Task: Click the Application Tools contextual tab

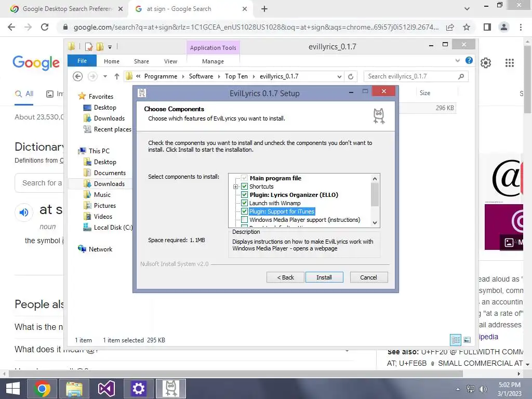Action: pos(213,47)
